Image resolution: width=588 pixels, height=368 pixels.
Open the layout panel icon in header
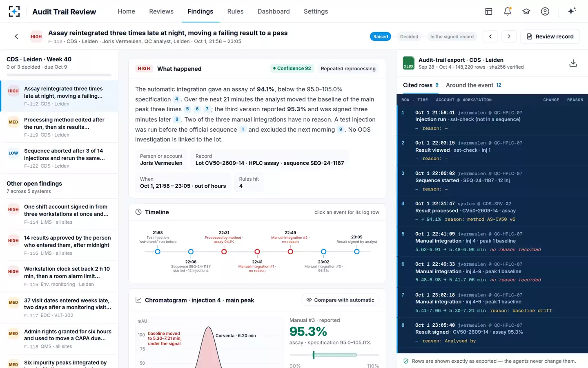488,11
